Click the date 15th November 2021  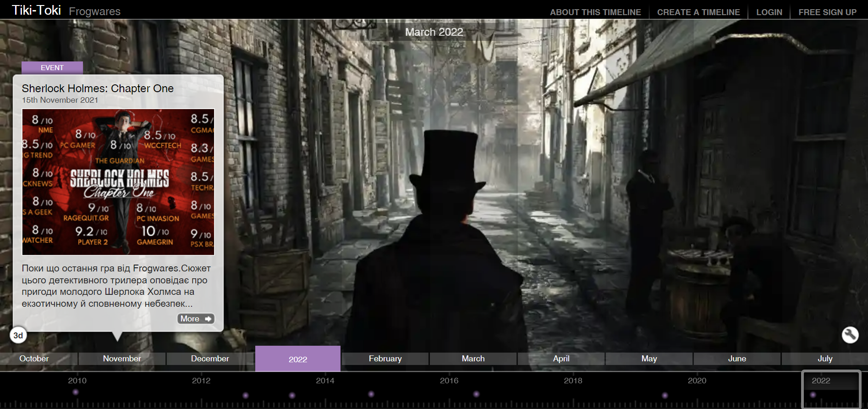tap(60, 100)
